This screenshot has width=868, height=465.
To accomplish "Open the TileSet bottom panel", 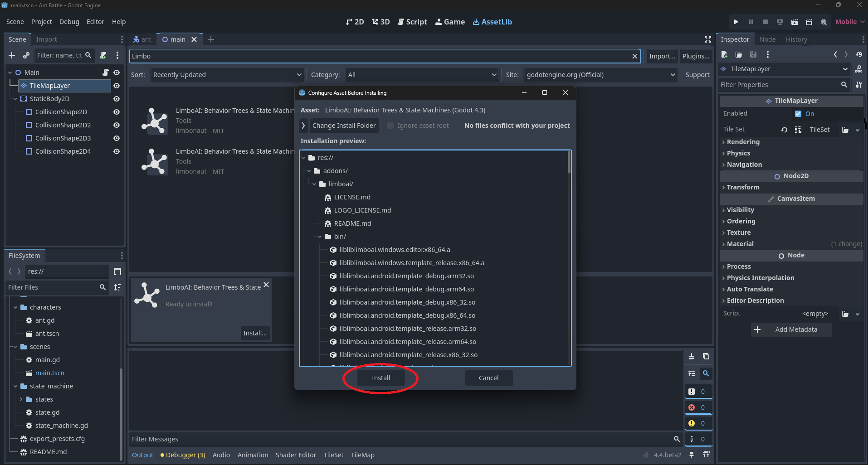I will click(x=333, y=455).
